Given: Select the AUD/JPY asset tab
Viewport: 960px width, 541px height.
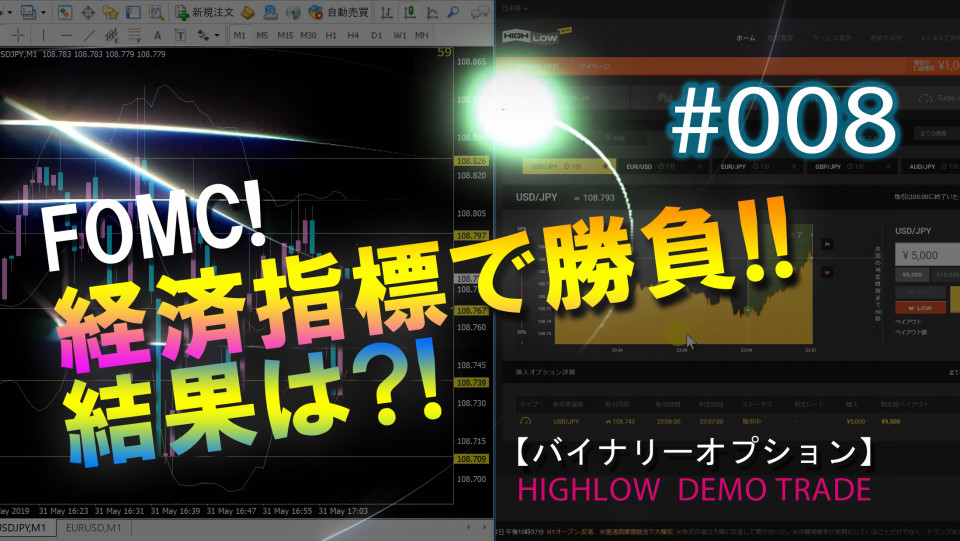Looking at the screenshot, I should (x=931, y=166).
